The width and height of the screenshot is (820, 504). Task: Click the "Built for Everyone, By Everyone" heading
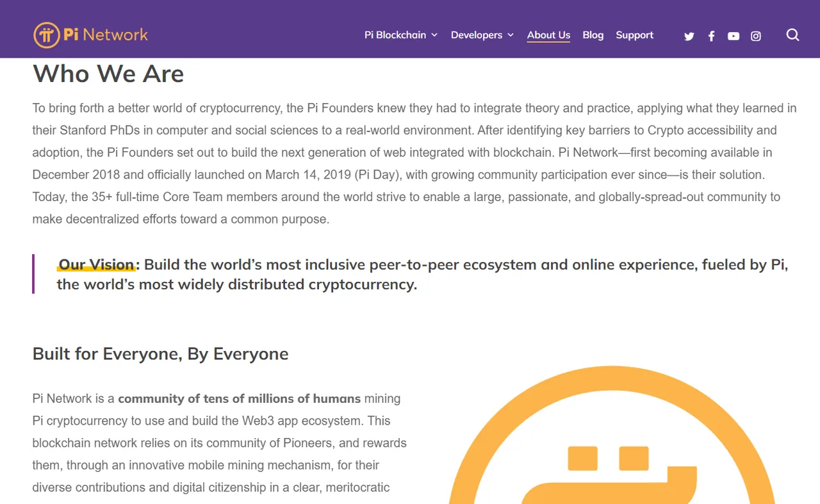coord(160,354)
